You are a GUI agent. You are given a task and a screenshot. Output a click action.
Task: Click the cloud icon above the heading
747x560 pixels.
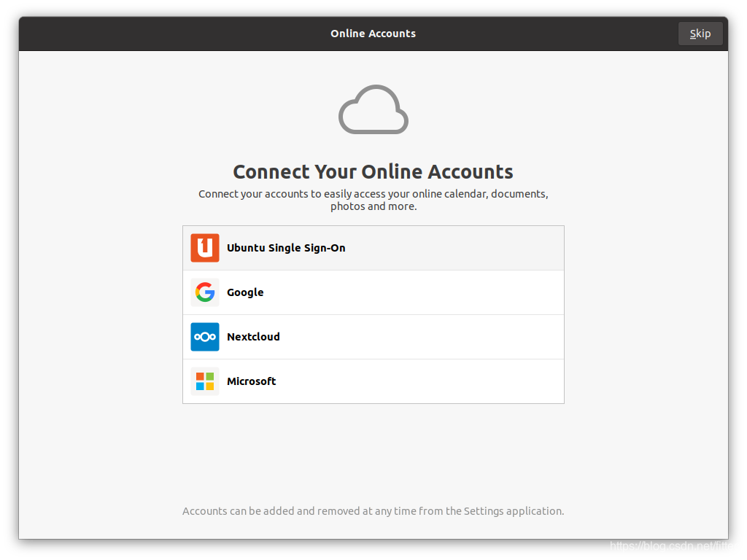pos(373,109)
